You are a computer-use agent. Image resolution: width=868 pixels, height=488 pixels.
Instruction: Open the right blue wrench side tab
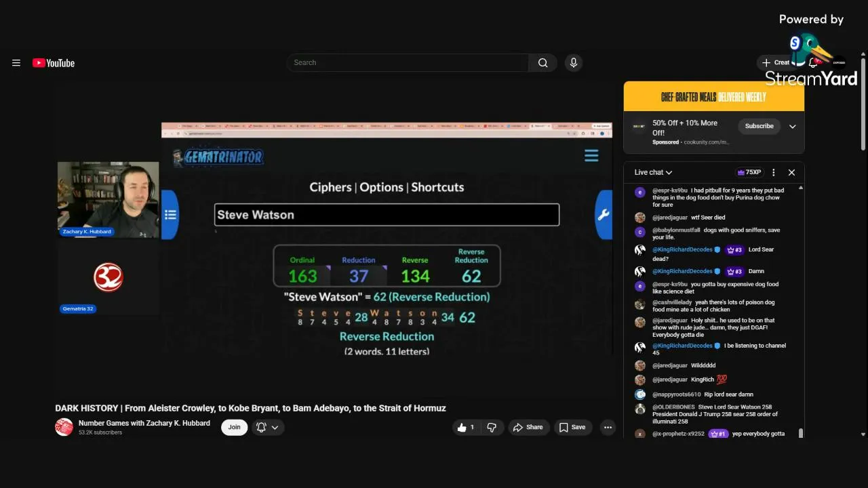[x=603, y=215]
